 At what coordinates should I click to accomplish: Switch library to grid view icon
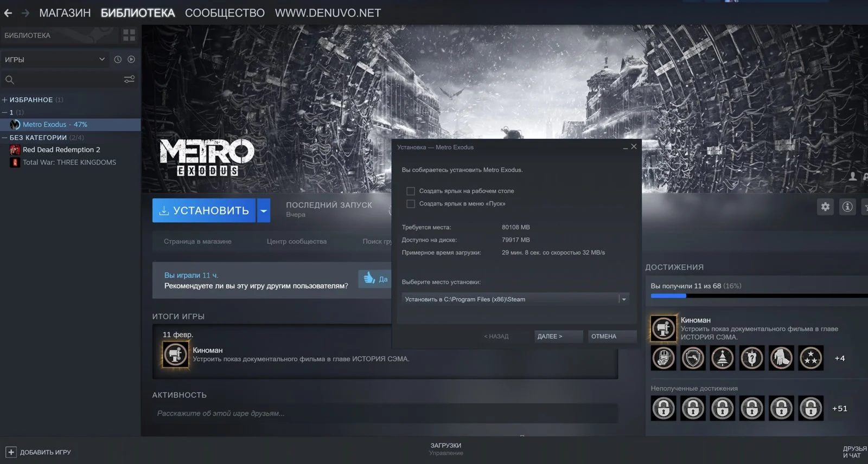(129, 35)
